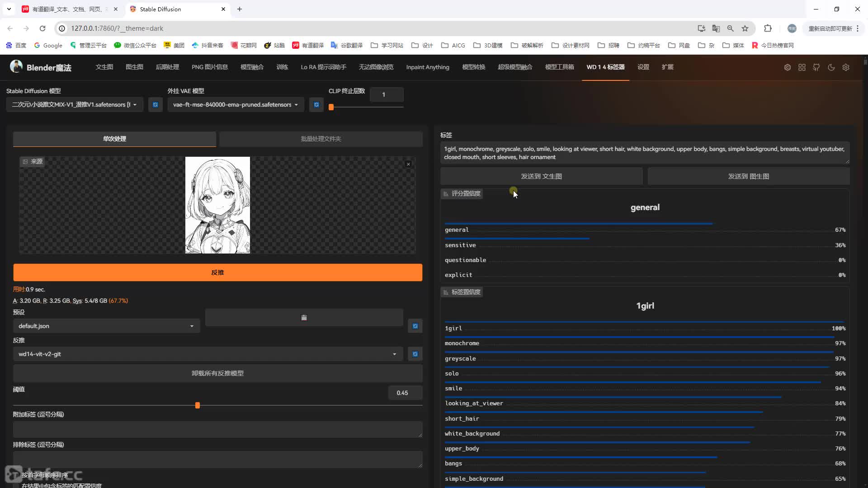Click the anime girl source image thumbnail
868x488 pixels.
pyautogui.click(x=217, y=205)
